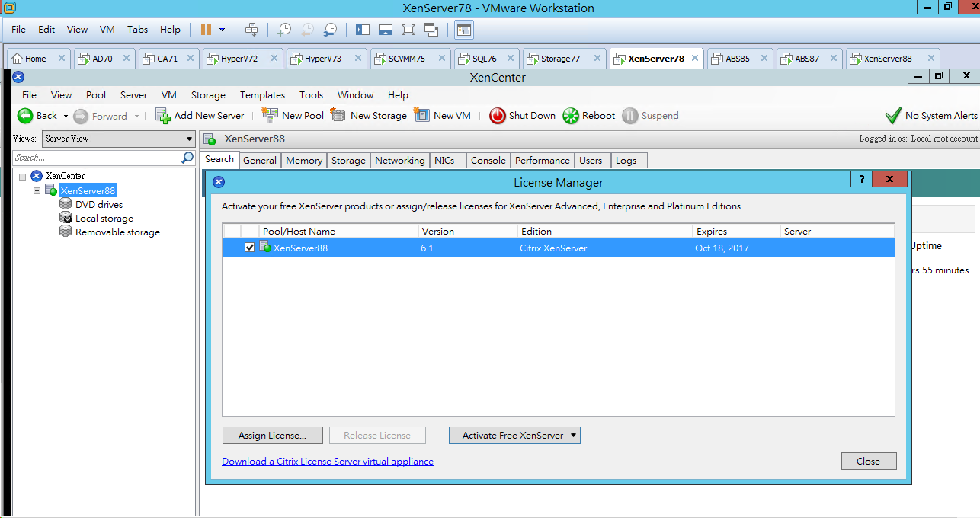980x518 pixels.
Task: Open the VMware snapshot manager
Action: 330,30
